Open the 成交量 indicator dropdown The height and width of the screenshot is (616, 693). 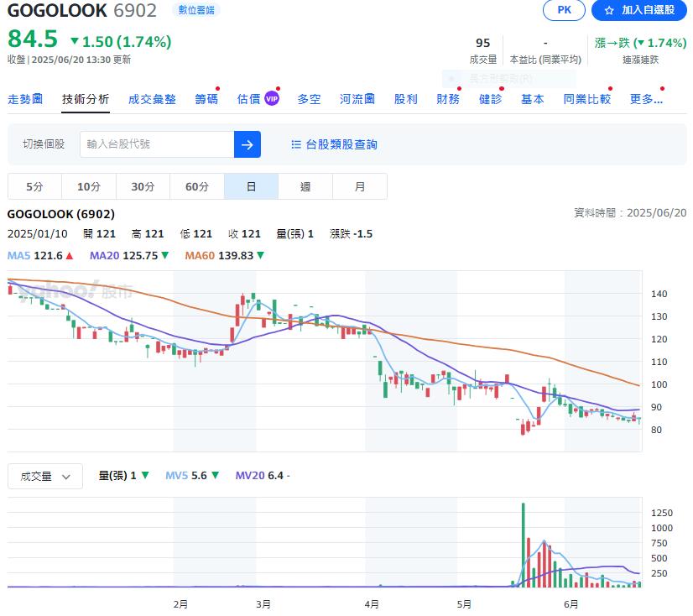[x=45, y=476]
